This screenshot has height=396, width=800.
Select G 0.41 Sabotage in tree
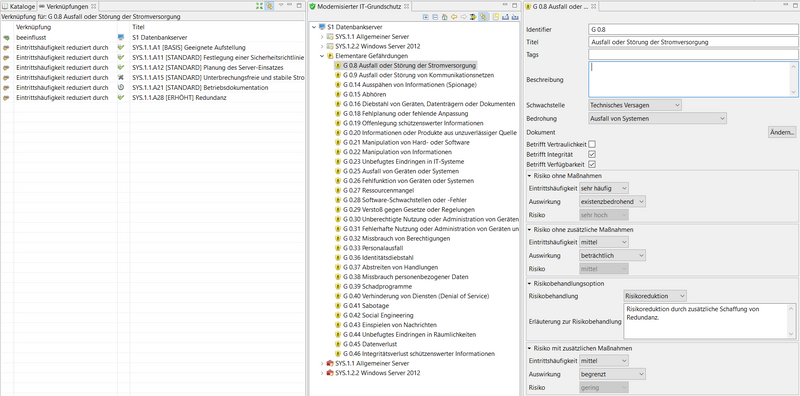click(366, 306)
